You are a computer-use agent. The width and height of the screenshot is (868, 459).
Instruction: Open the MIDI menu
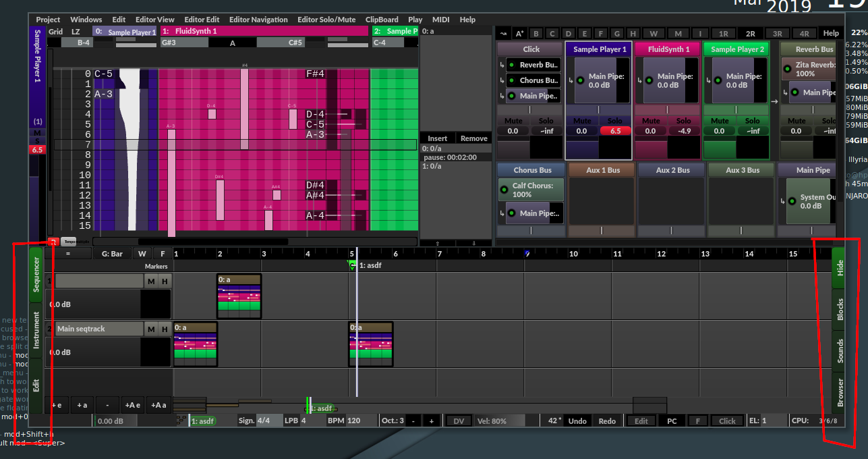[x=441, y=20]
